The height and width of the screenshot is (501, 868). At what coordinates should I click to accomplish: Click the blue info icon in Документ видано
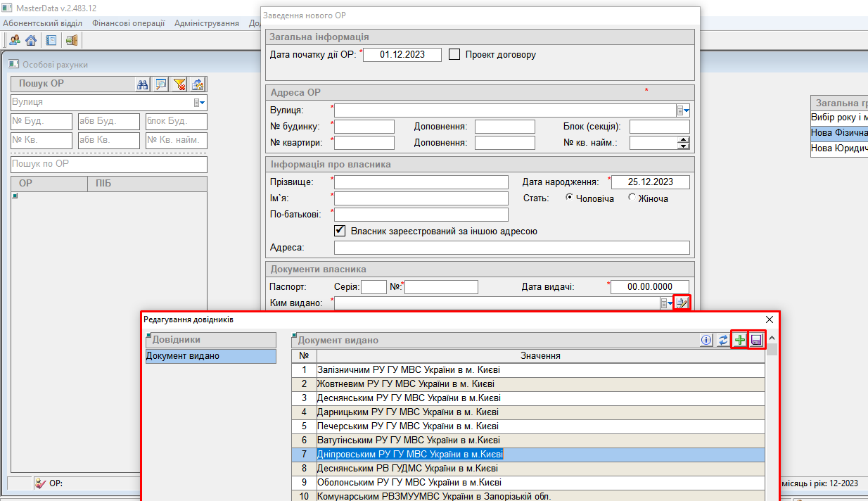tap(707, 340)
